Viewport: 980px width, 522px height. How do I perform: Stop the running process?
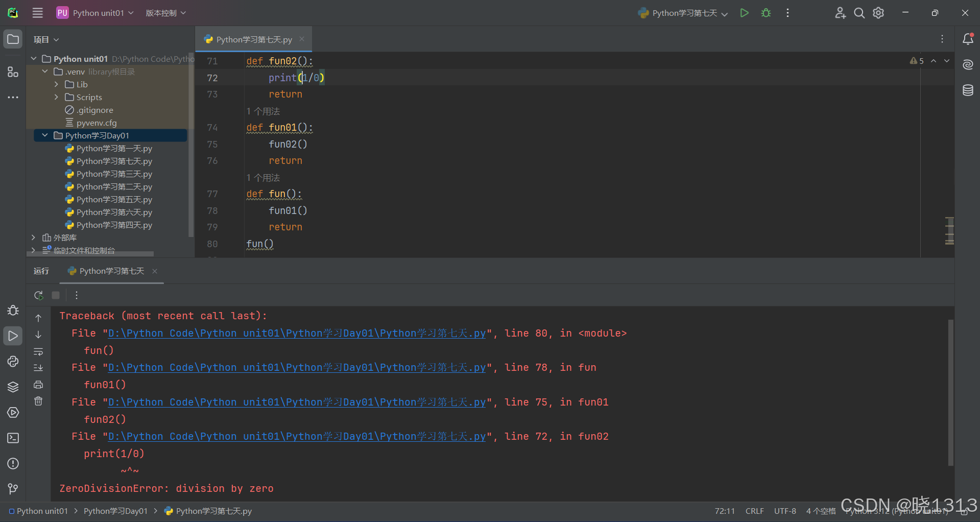pos(56,295)
